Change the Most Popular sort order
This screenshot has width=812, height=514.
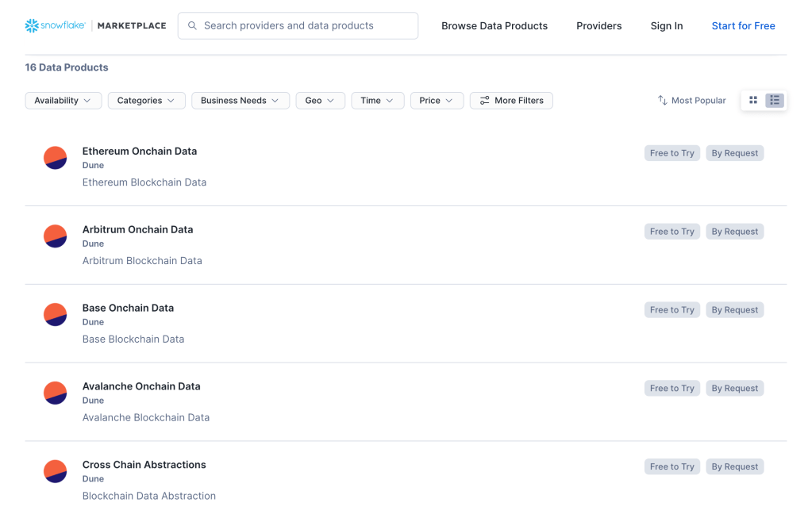pyautogui.click(x=691, y=101)
